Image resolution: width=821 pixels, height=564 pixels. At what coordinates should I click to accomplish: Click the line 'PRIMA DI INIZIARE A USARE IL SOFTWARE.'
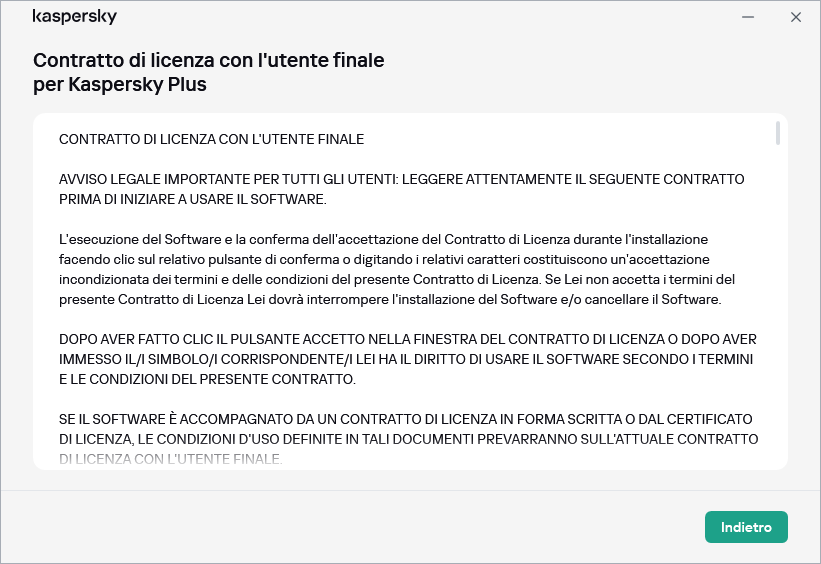[193, 199]
